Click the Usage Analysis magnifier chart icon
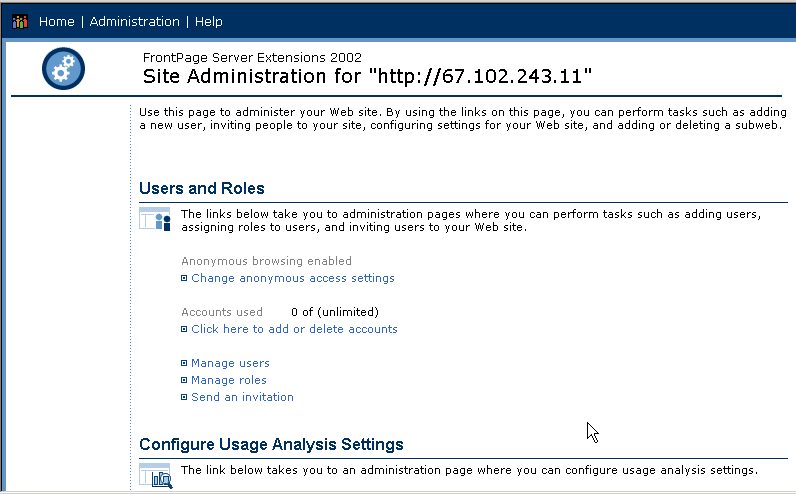The image size is (796, 494). [x=155, y=476]
